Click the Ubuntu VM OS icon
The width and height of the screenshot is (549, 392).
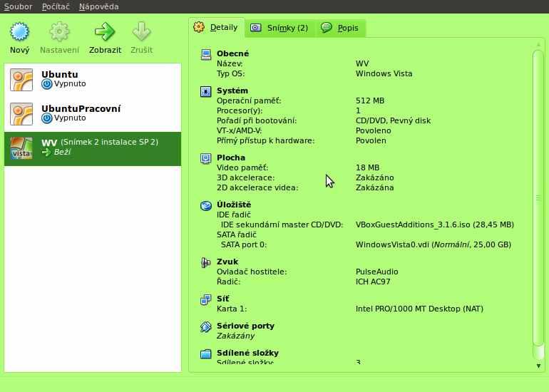point(21,80)
